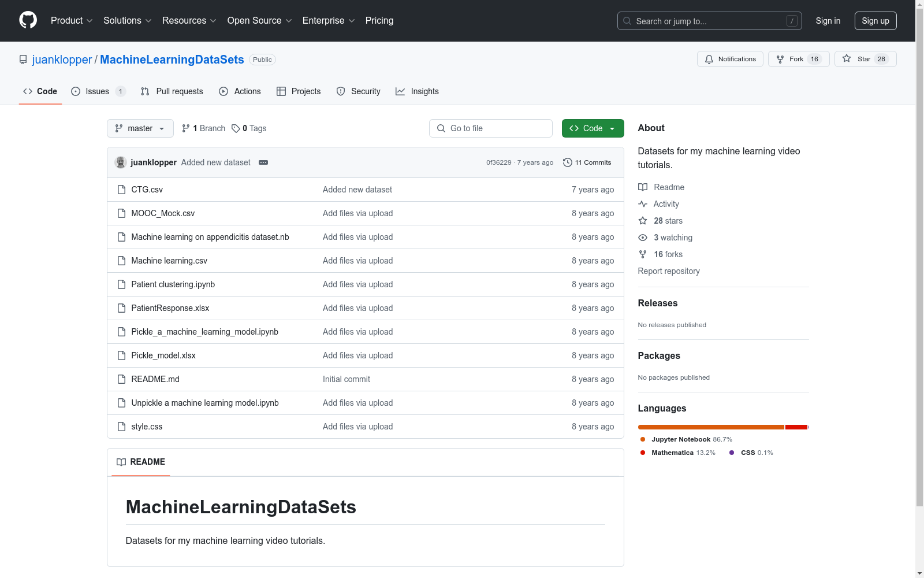Open Pickle_a_machine_learning_model.ipynb file
The image size is (924, 578).
tap(205, 332)
